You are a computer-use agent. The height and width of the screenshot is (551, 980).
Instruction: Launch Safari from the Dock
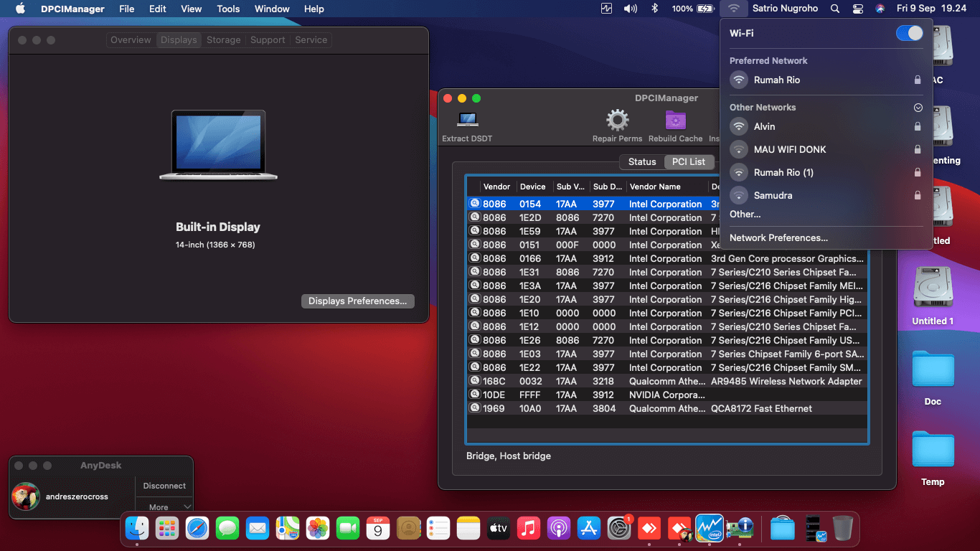point(197,529)
